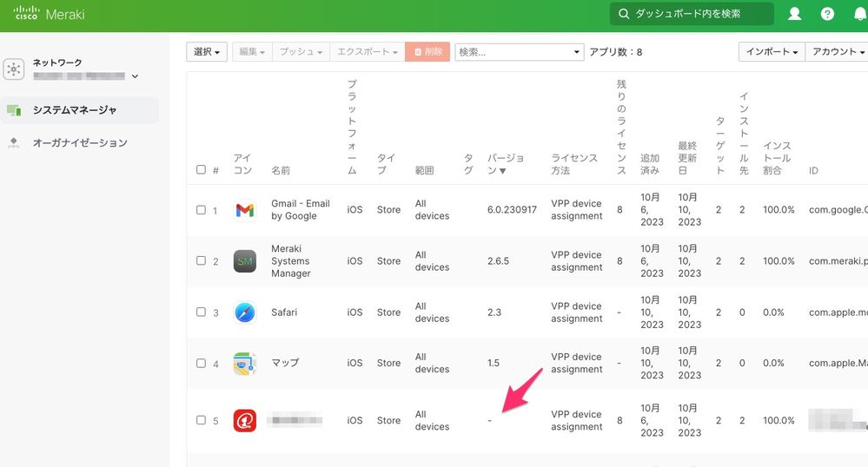868x467 pixels.
Task: Expand the network selector chevron
Action: tap(135, 76)
